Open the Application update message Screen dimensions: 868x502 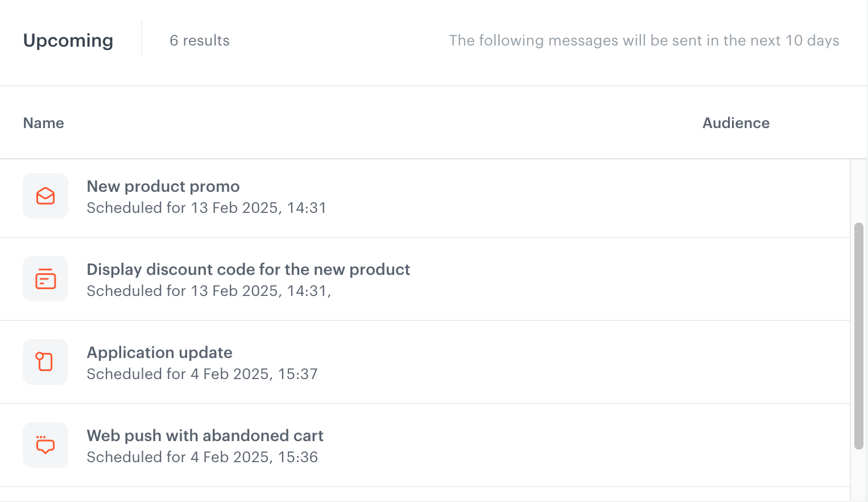(159, 353)
